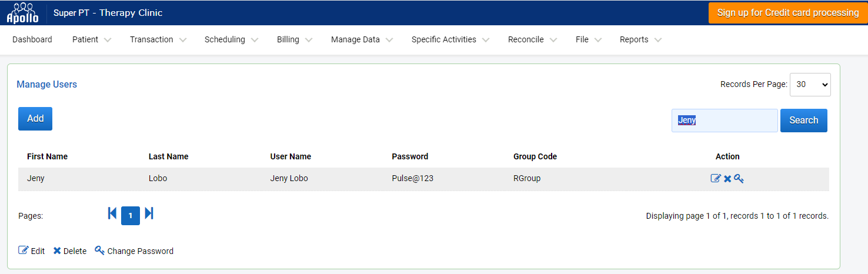Image resolution: width=868 pixels, height=274 pixels.
Task: Click the edit icon in Jeny Lobo row
Action: click(x=716, y=179)
